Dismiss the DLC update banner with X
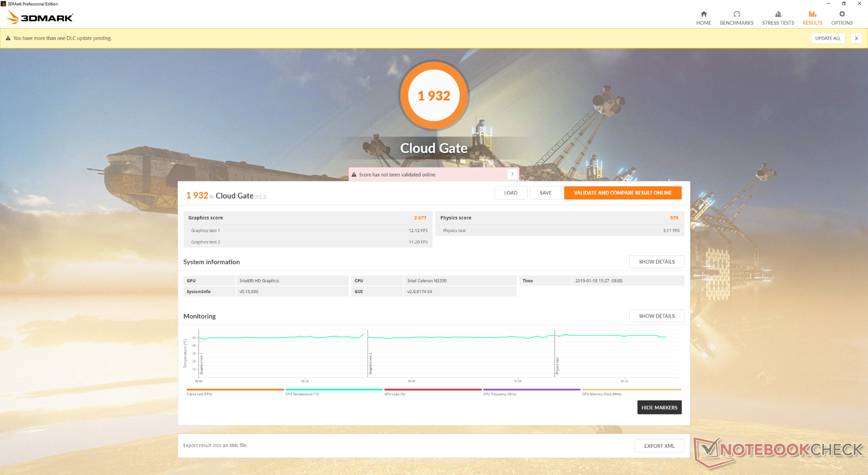Viewport: 868px width, 475px height. (856, 38)
